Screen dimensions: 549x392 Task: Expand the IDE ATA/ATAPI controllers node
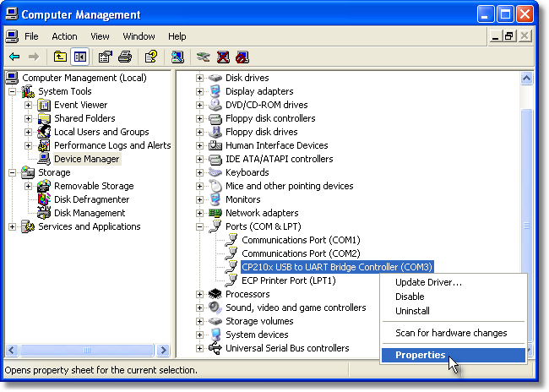199,159
